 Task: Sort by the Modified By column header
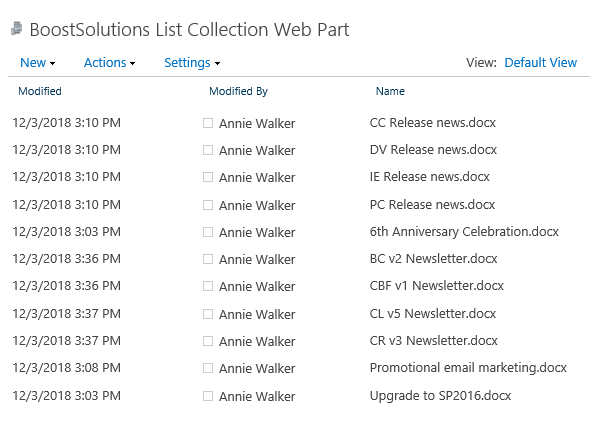pyautogui.click(x=238, y=91)
